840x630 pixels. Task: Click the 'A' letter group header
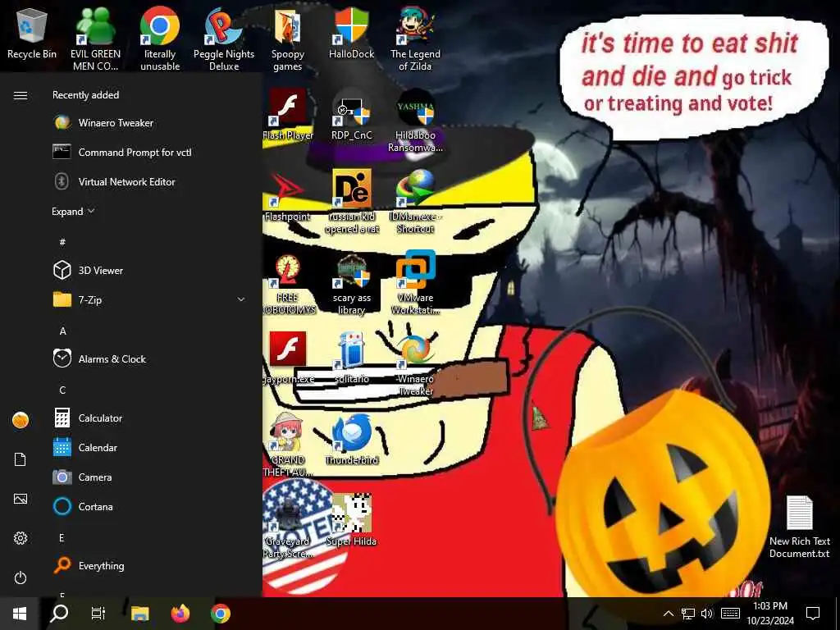pyautogui.click(x=62, y=331)
